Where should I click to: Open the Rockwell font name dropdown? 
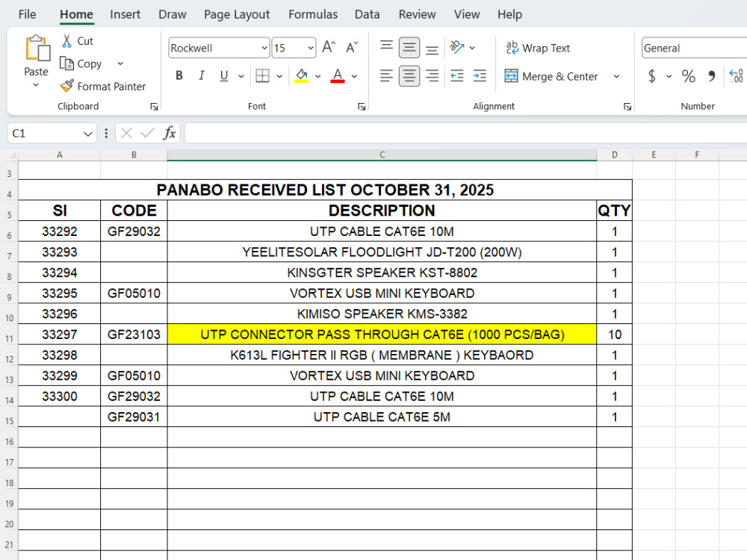264,48
